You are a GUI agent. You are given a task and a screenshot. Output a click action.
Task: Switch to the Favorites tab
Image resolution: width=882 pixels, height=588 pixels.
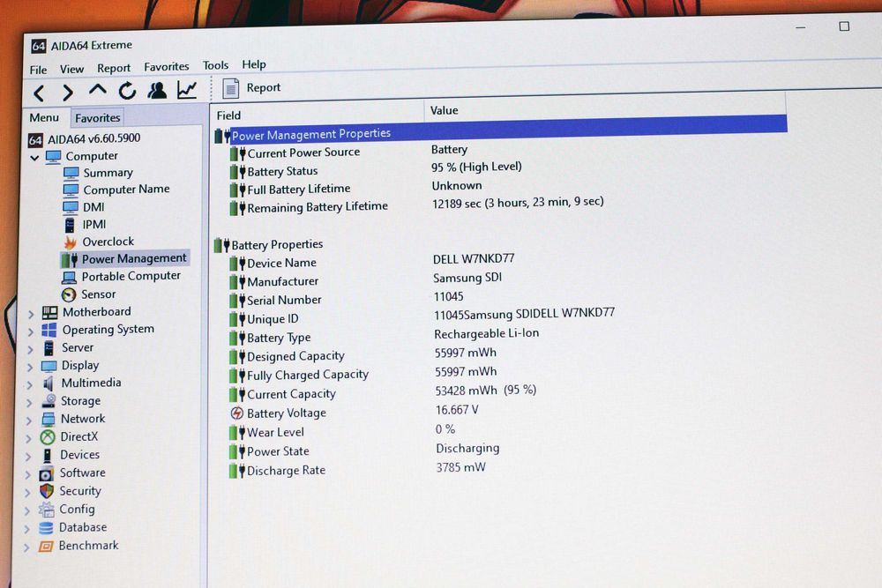point(97,117)
